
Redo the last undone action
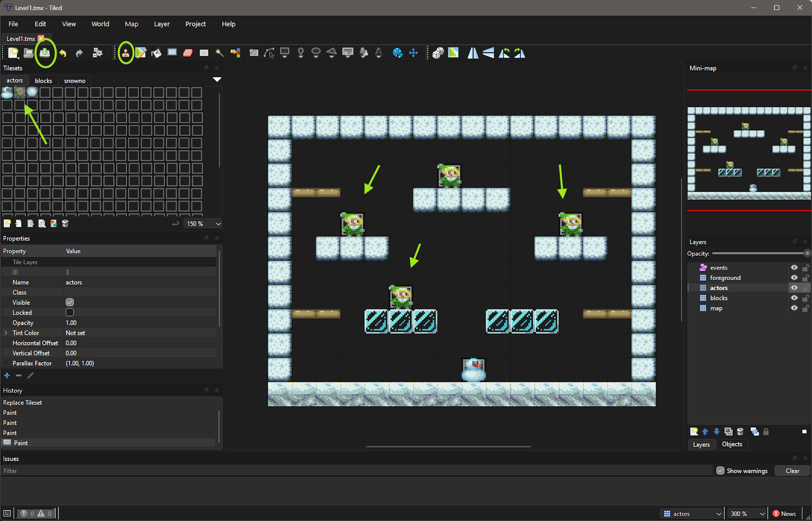[79, 53]
